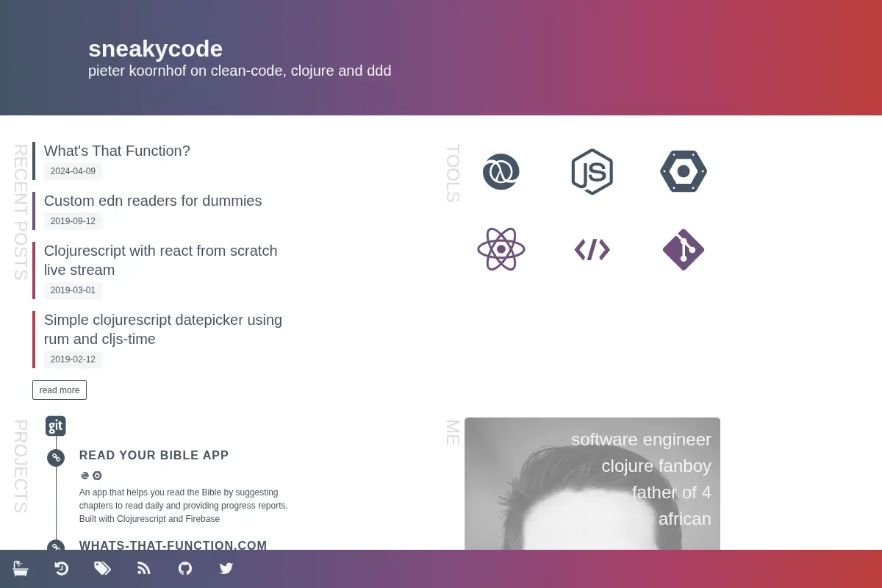Click the Git diamond icon in Tools

point(684,249)
